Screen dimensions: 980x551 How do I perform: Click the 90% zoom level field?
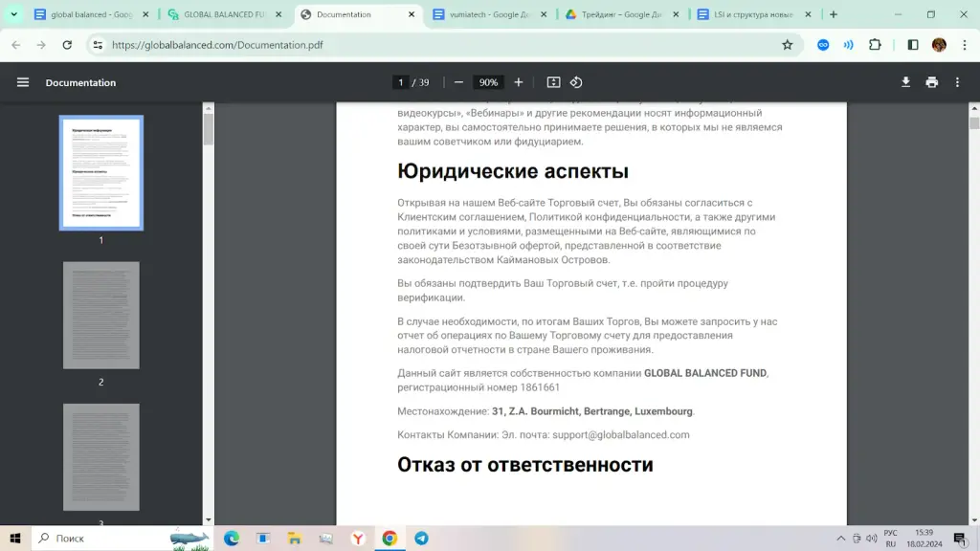click(488, 82)
